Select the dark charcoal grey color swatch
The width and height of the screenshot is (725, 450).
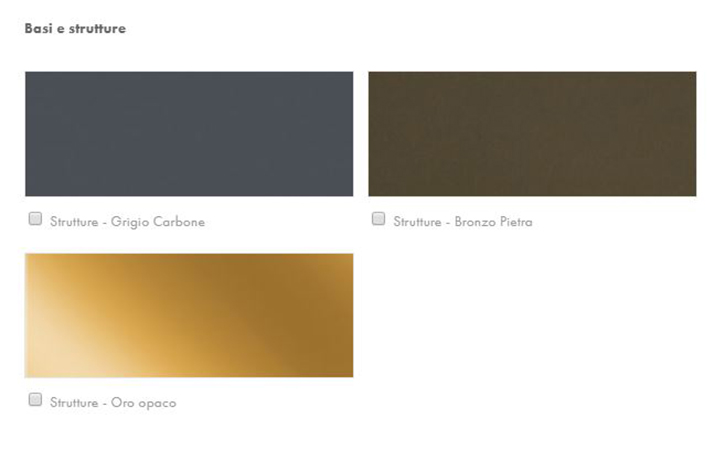point(189,134)
